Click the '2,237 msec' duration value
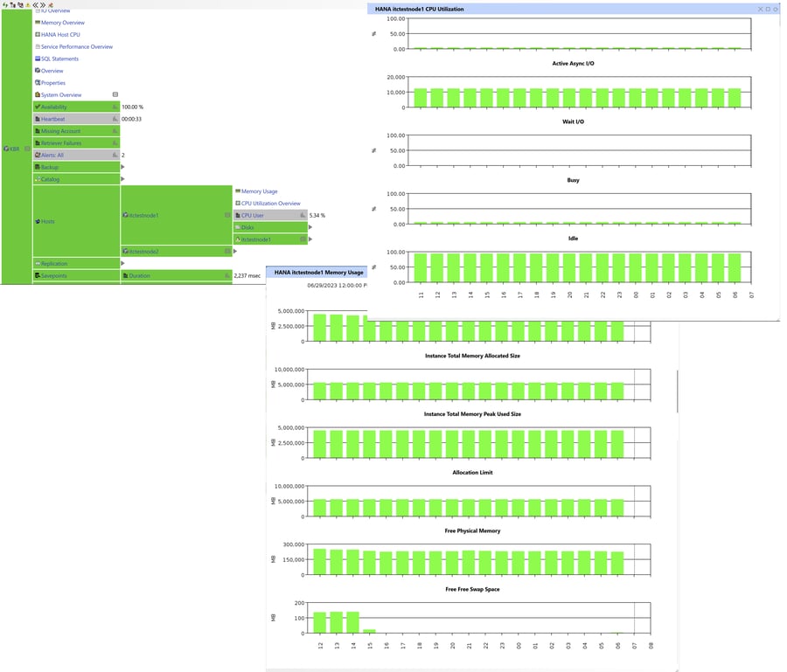The image size is (787, 672). (247, 275)
